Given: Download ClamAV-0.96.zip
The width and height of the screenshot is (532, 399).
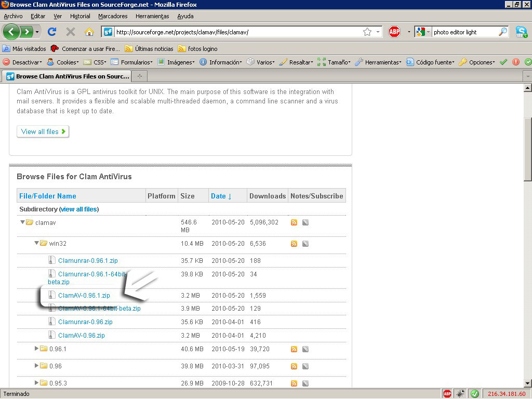Looking at the screenshot, I should point(82,336).
